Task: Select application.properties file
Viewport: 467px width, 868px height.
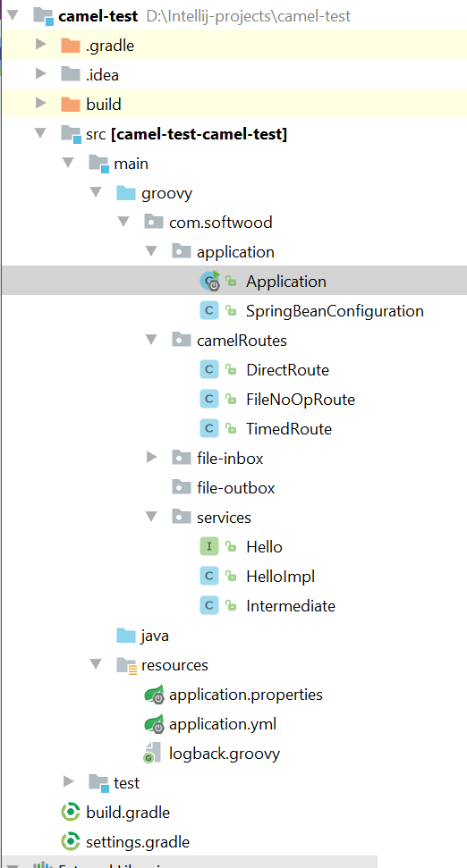Action: coord(246,695)
